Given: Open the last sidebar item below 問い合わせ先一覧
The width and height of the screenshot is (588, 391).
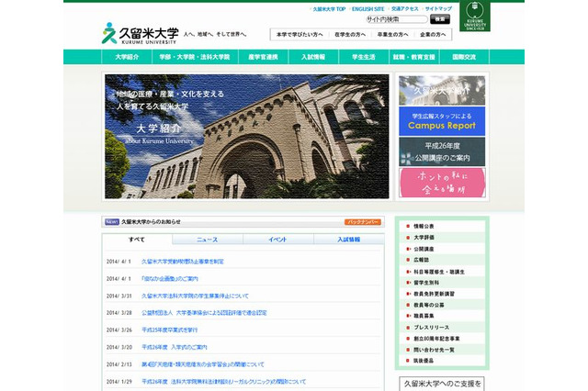Looking at the screenshot, I should coord(424,361).
